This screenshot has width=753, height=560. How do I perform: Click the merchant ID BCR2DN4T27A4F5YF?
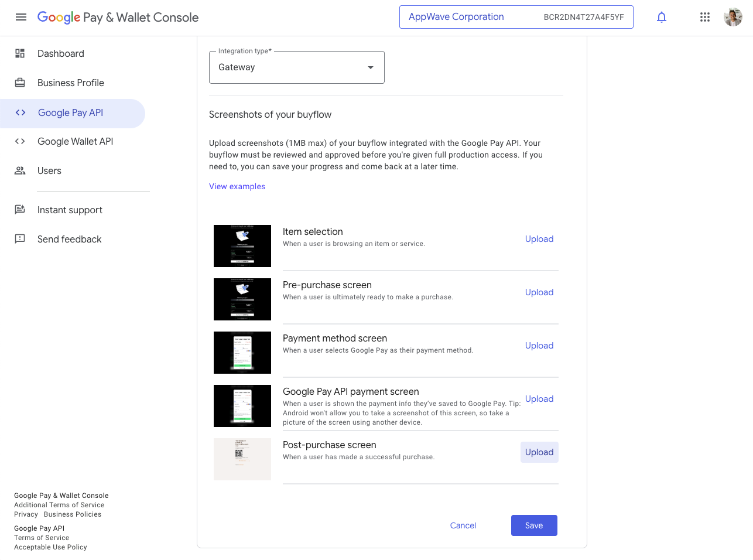(x=584, y=17)
